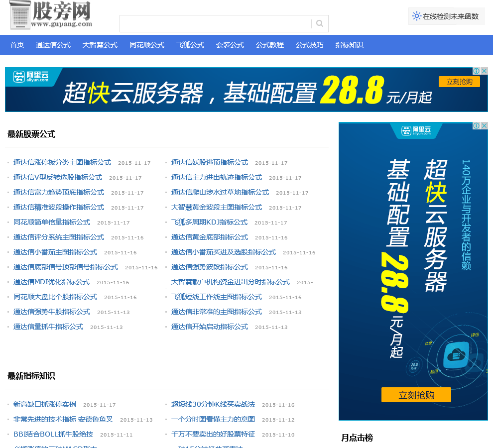
Task: Click into the search input box
Action: tap(215, 23)
